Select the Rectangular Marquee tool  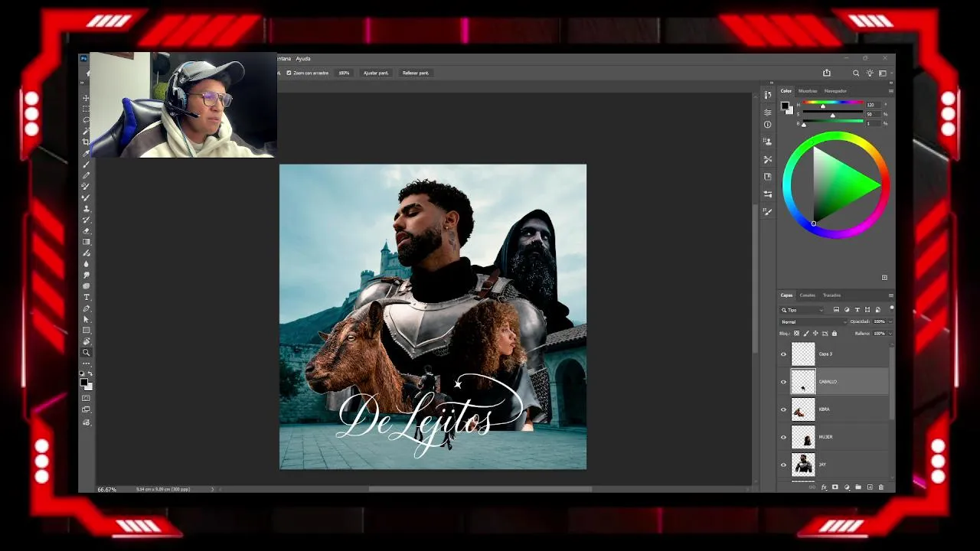pos(86,109)
